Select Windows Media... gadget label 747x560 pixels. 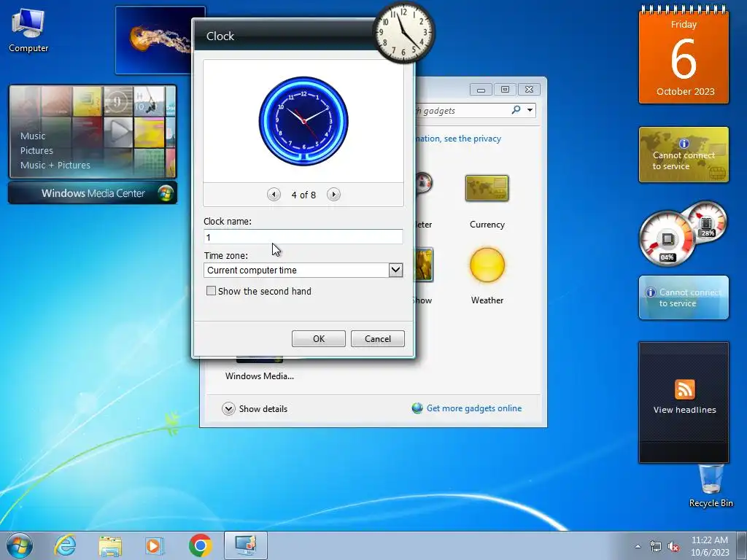[x=260, y=376]
